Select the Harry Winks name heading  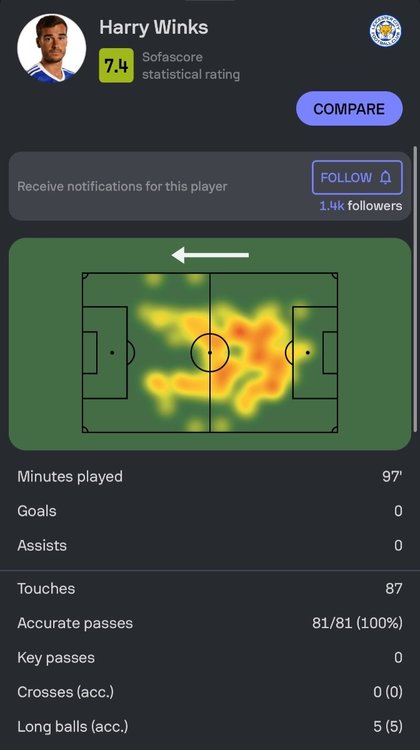click(154, 27)
